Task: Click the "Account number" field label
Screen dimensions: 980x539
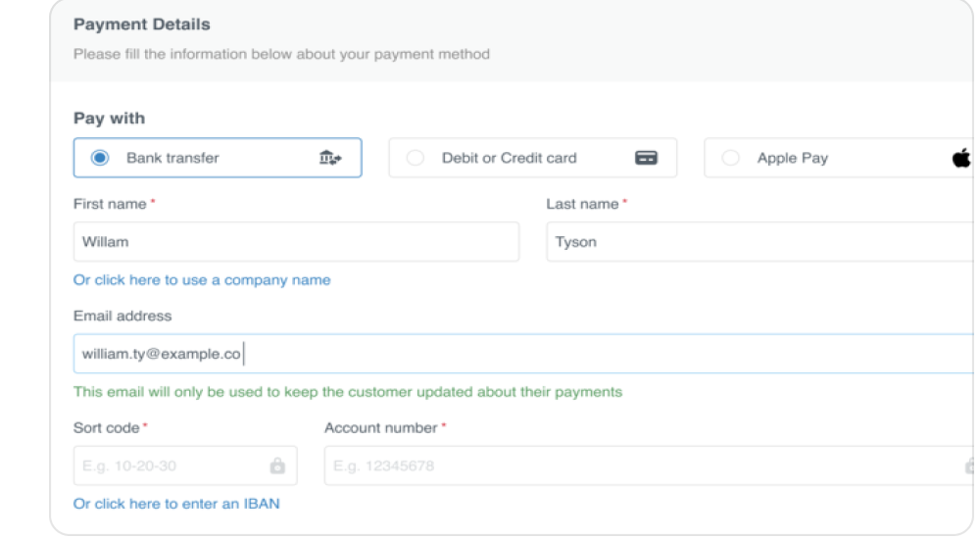Action: [380, 428]
